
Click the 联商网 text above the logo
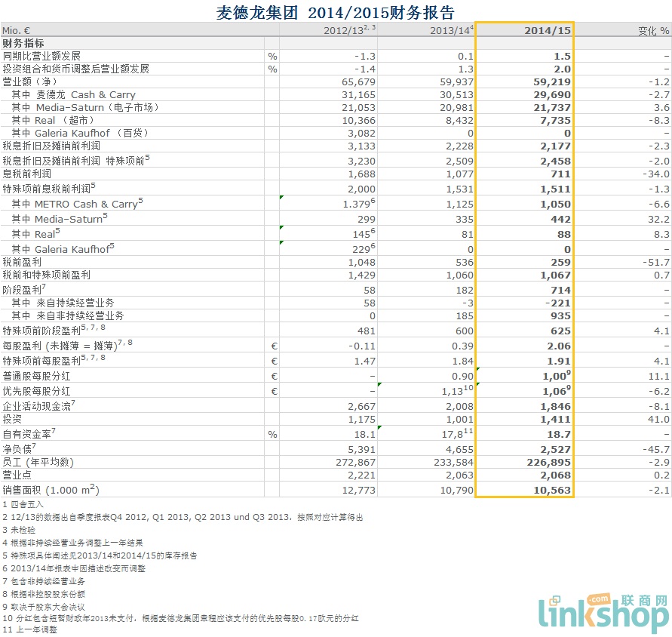[x=643, y=602]
